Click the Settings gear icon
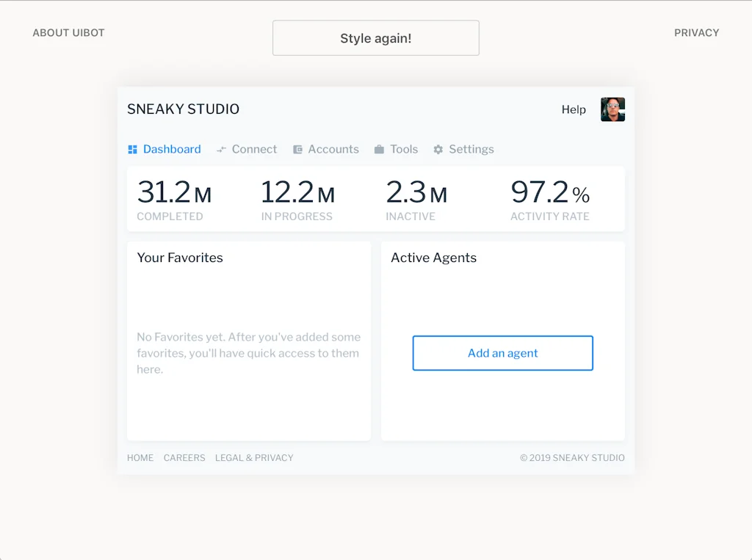 pyautogui.click(x=438, y=150)
